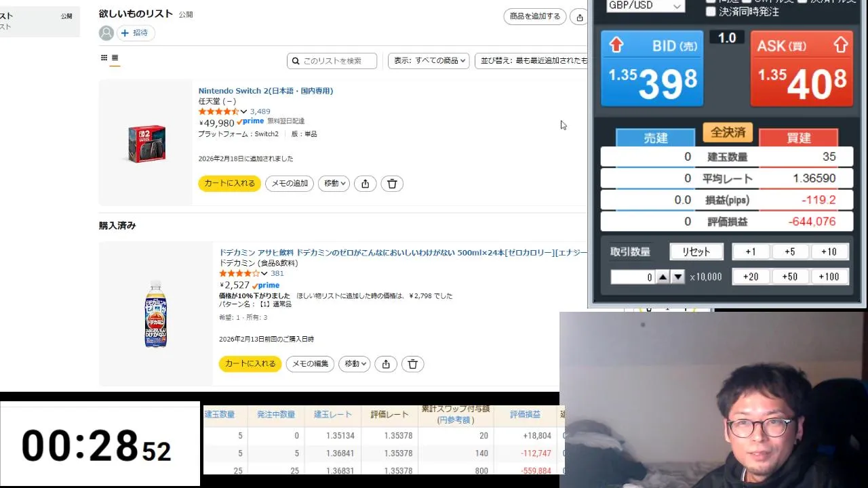Add +50 to trade quantity
Screen dimensions: 868x488
pos(790,277)
